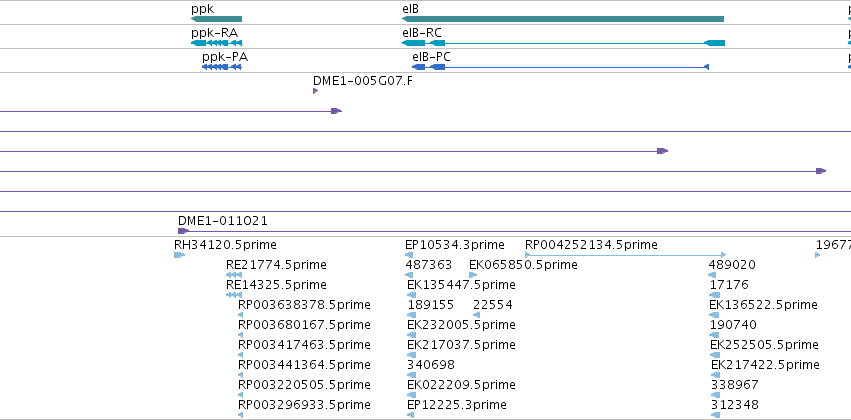Click the RP003296933.5prime label

point(304,405)
